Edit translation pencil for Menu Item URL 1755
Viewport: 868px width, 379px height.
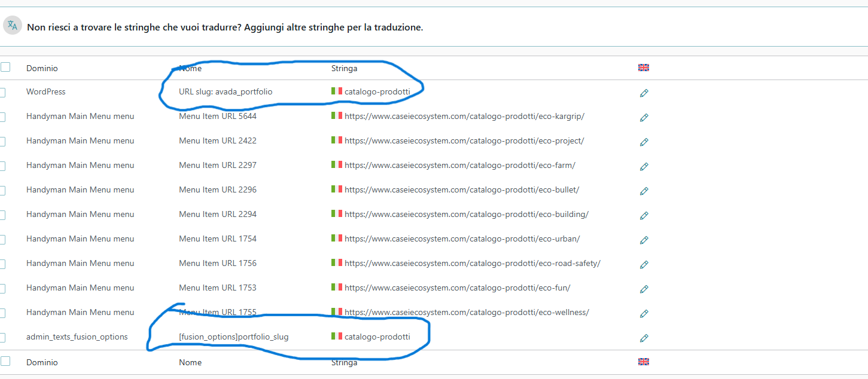(644, 313)
